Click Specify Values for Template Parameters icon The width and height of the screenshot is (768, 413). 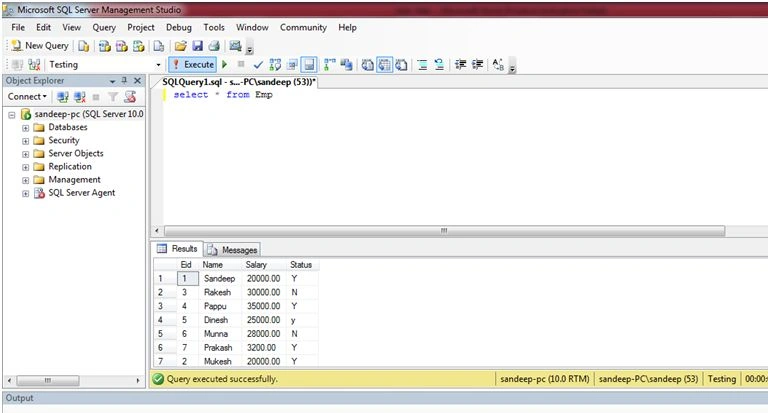pos(498,65)
